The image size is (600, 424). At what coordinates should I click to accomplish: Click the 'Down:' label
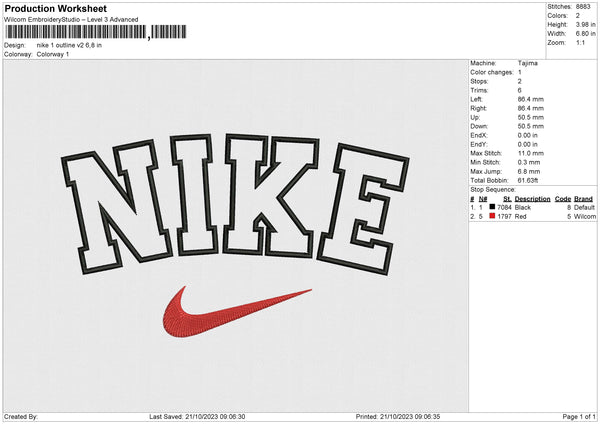click(x=479, y=126)
